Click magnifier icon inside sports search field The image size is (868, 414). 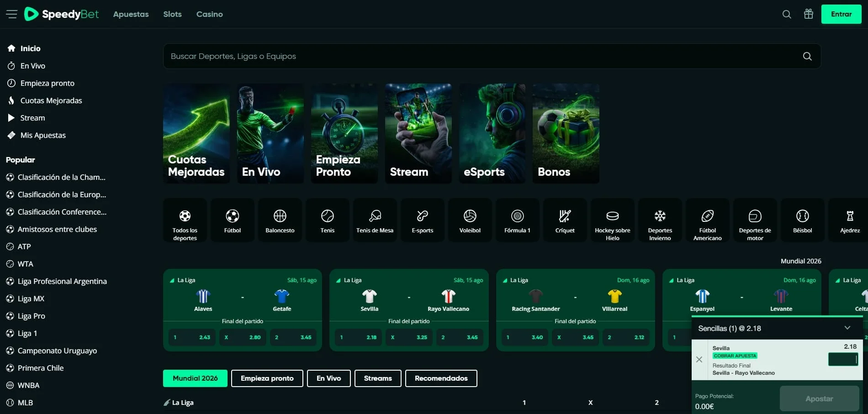(807, 56)
